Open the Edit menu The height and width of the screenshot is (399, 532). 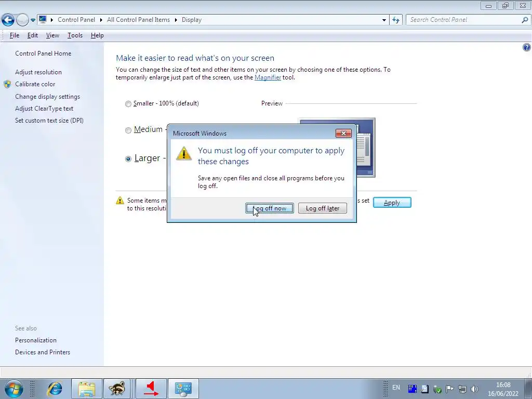pos(33,35)
